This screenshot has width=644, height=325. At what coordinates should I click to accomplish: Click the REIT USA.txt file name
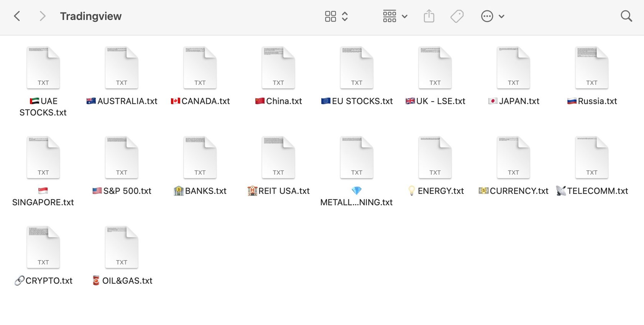(278, 191)
